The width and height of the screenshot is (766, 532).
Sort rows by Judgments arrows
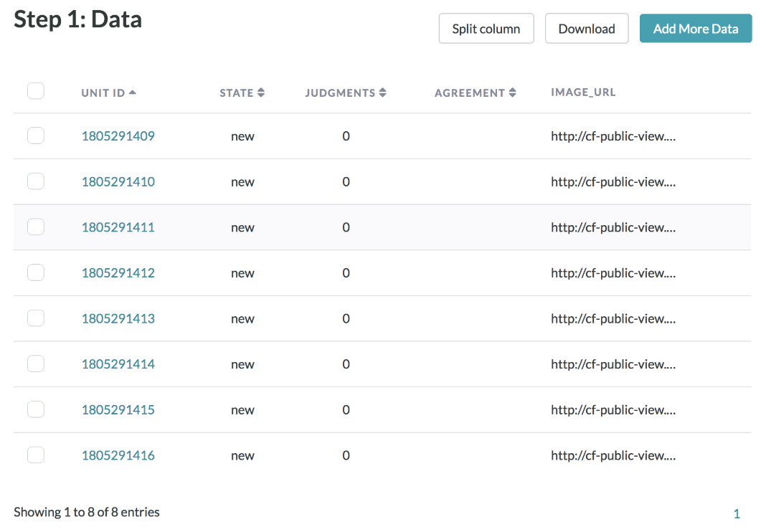[383, 92]
